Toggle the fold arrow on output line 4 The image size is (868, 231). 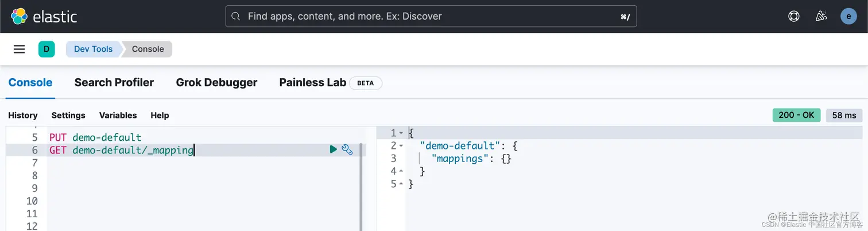401,171
